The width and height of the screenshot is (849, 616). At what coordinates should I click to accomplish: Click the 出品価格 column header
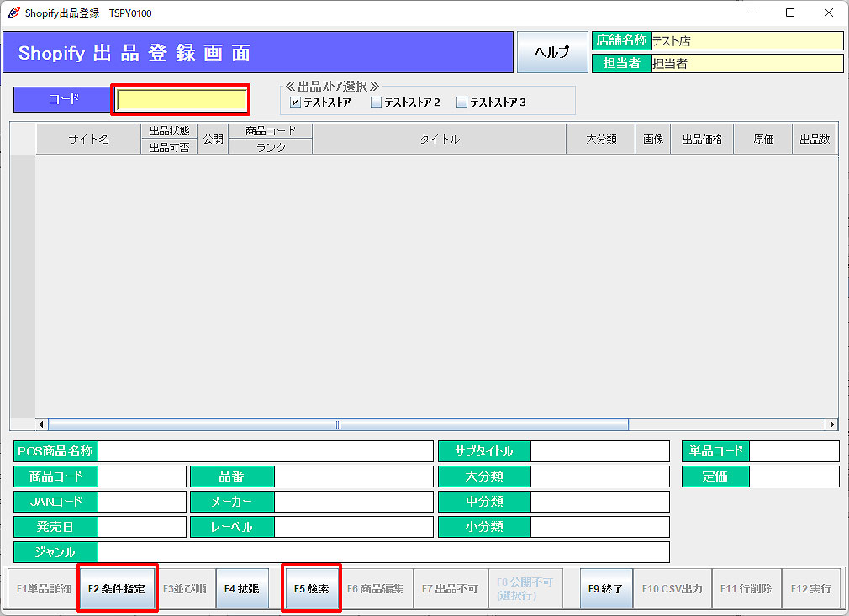pos(701,140)
